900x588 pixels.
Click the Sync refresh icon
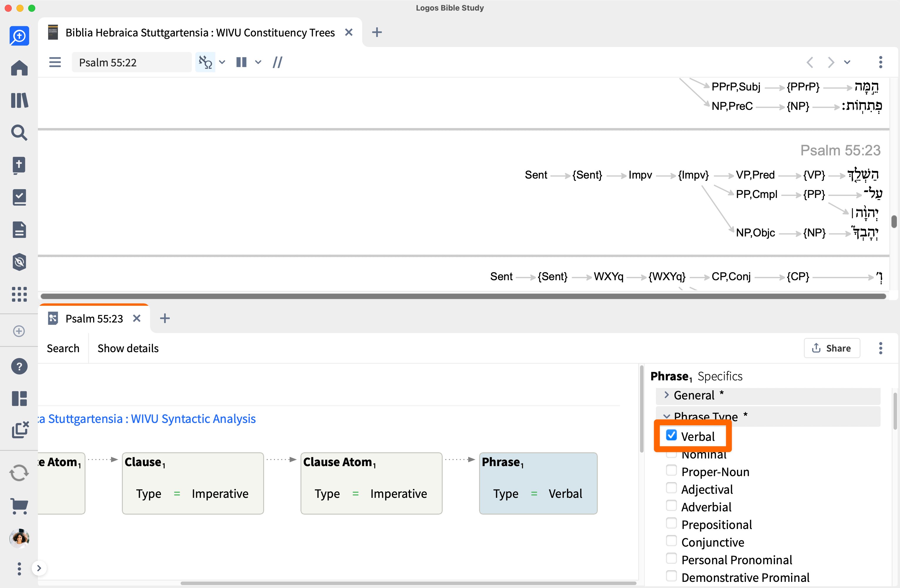(x=19, y=473)
